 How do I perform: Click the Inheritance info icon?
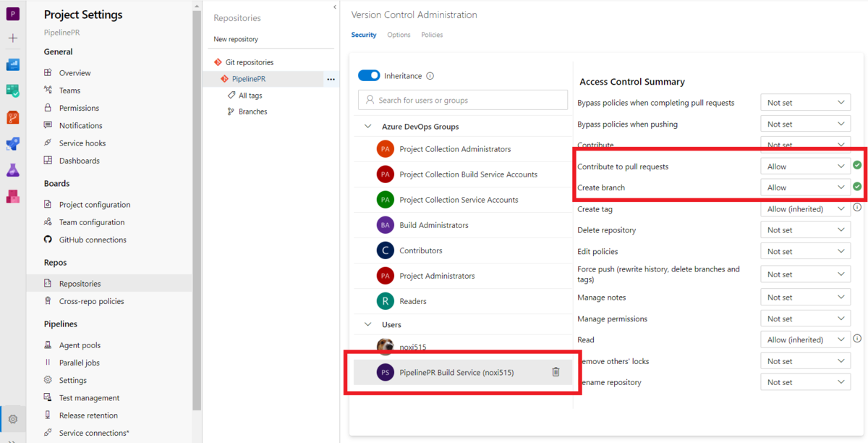(430, 76)
